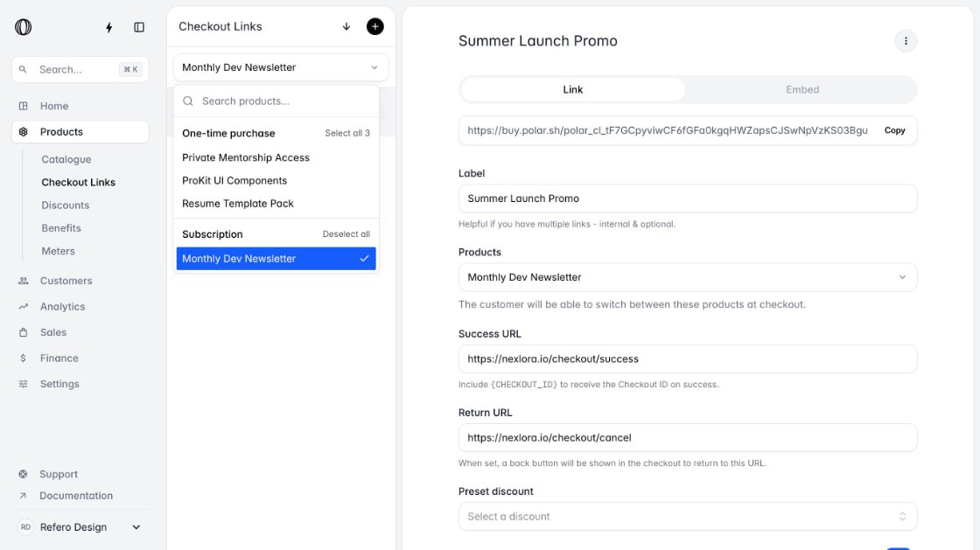
Task: Open the Preset discount selector
Action: click(688, 516)
